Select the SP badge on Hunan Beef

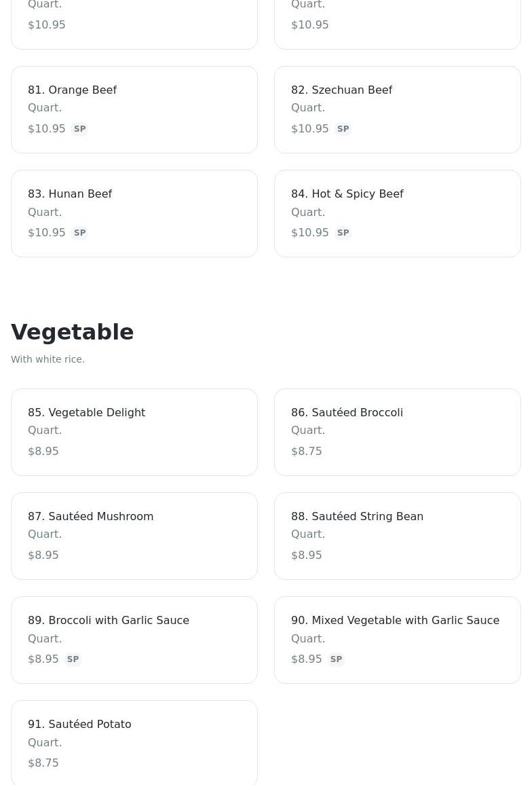(x=79, y=233)
